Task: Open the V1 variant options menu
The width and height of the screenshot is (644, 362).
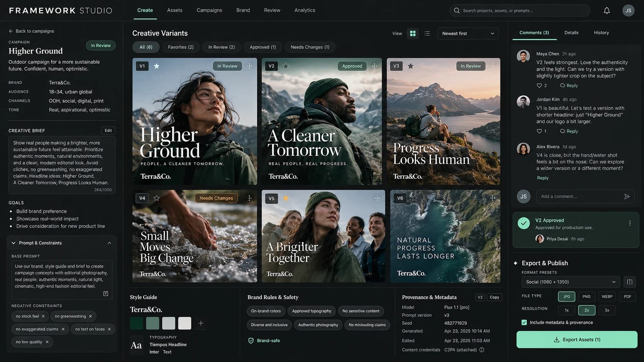Action: click(x=250, y=66)
